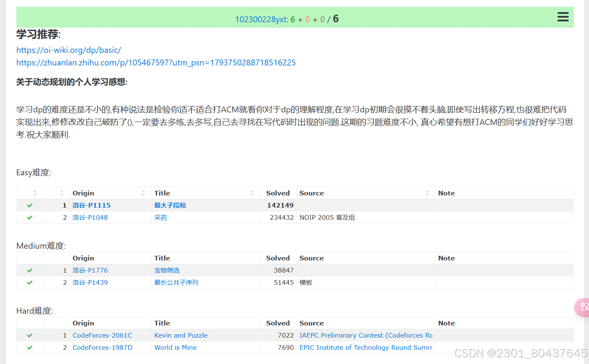
Task: Click the sort arrows beside Source in Hard table
Action: [x=428, y=323]
